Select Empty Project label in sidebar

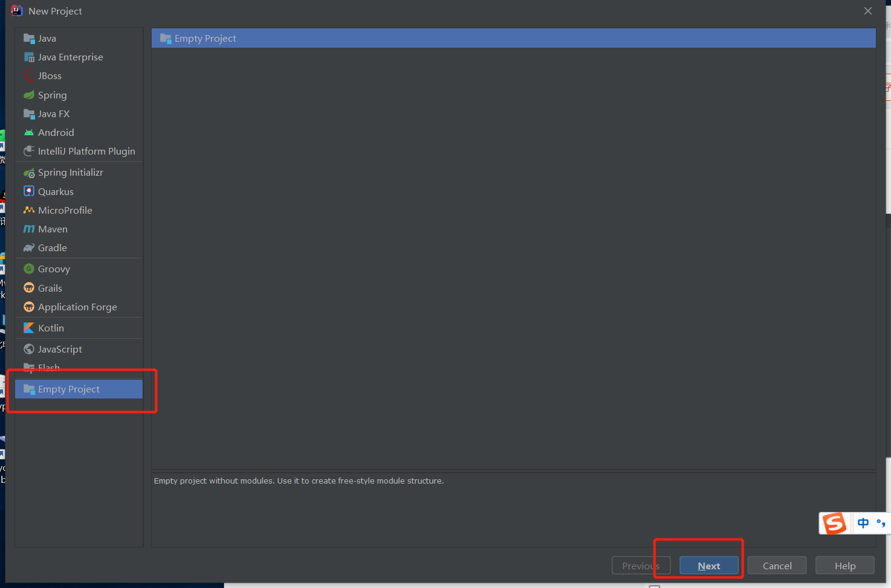click(69, 389)
